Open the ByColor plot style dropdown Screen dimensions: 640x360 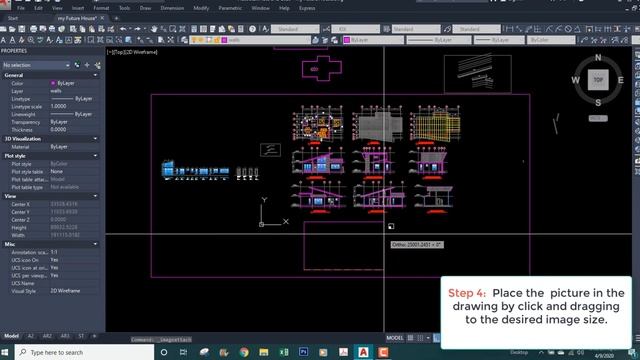551,40
